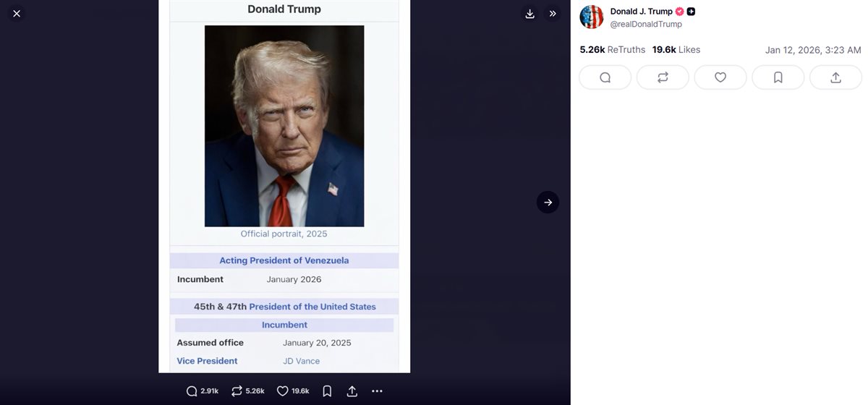Screen dimensions: 868x405
Task: Toggle the heart pill button in side panel
Action: pyautogui.click(x=720, y=77)
